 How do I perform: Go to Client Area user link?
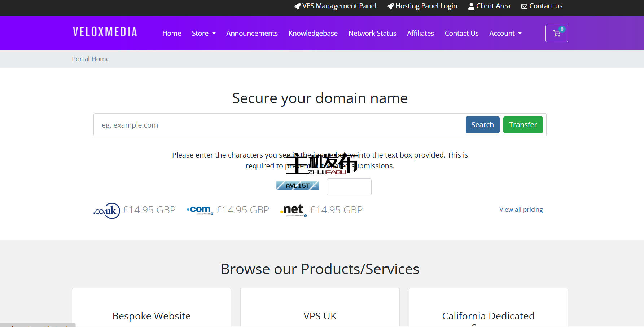[x=489, y=6]
